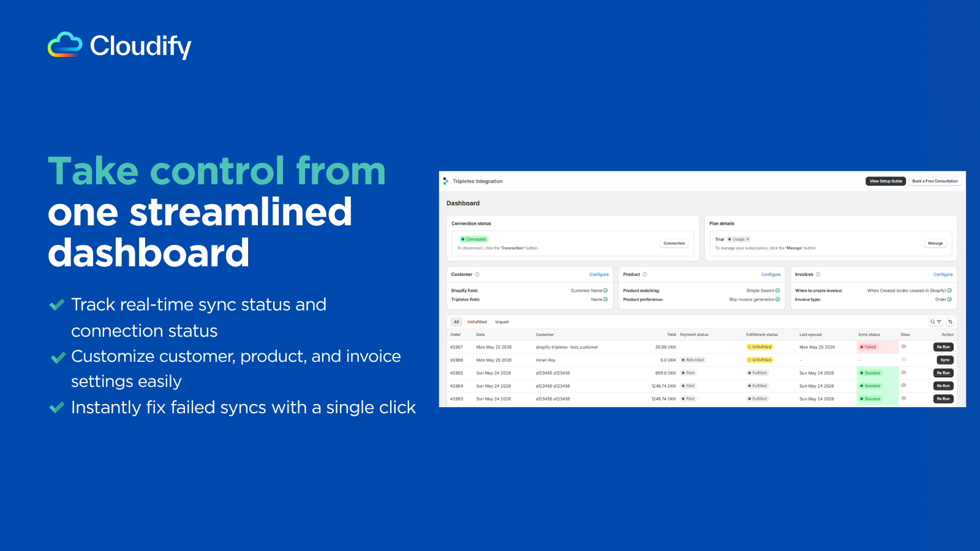View order #2863 using the eye icon
The height and width of the screenshot is (551, 980).
click(x=903, y=399)
